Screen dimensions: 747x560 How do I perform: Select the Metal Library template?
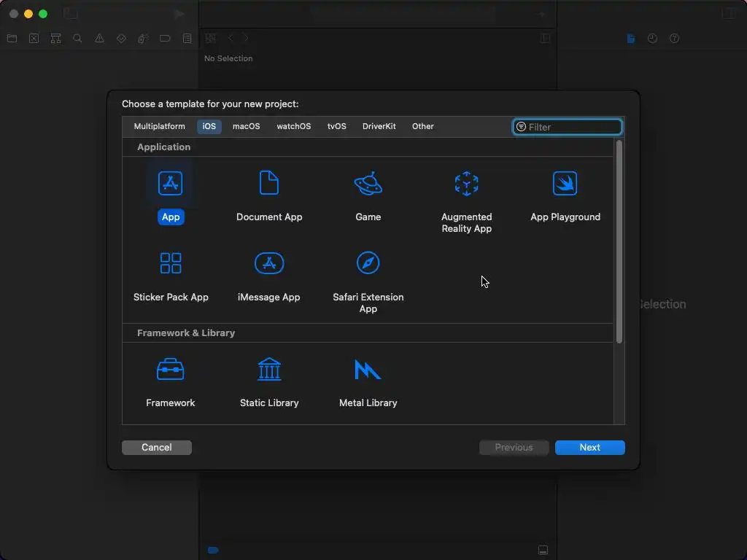pyautogui.click(x=368, y=382)
